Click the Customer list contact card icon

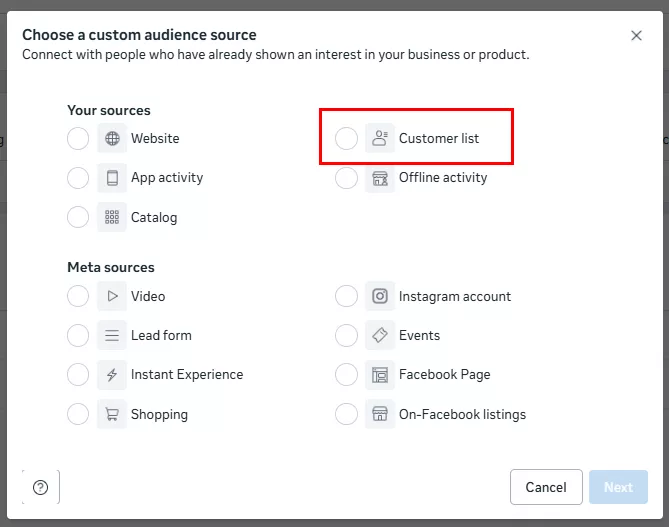point(380,139)
